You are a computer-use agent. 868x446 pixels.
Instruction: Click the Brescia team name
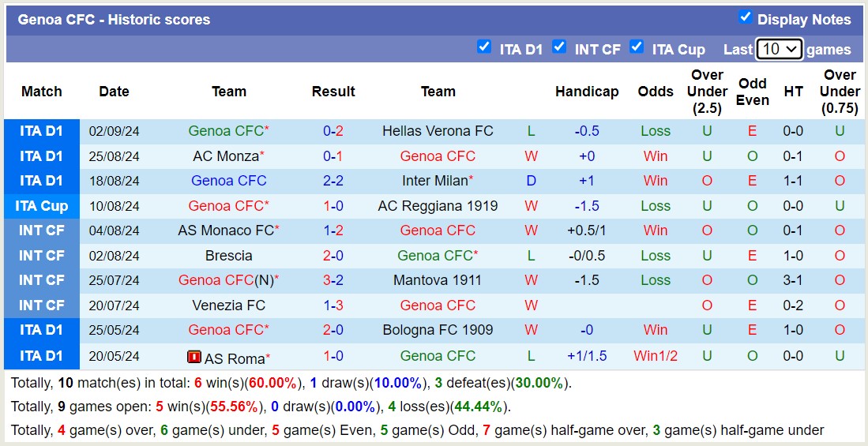tap(228, 256)
